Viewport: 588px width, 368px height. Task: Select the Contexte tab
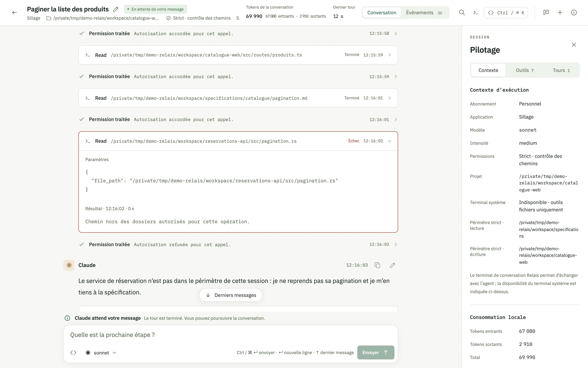click(x=488, y=70)
